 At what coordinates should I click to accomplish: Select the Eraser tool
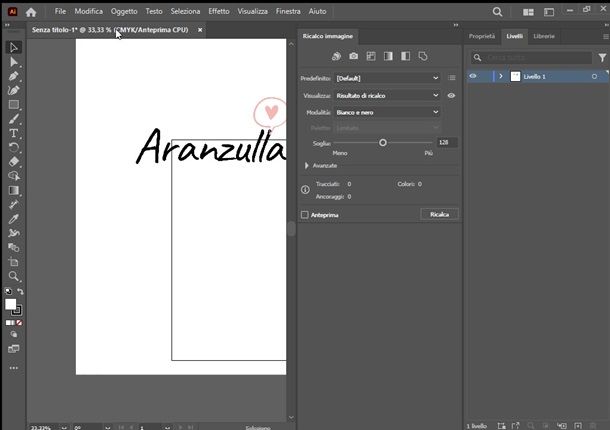pyautogui.click(x=14, y=161)
